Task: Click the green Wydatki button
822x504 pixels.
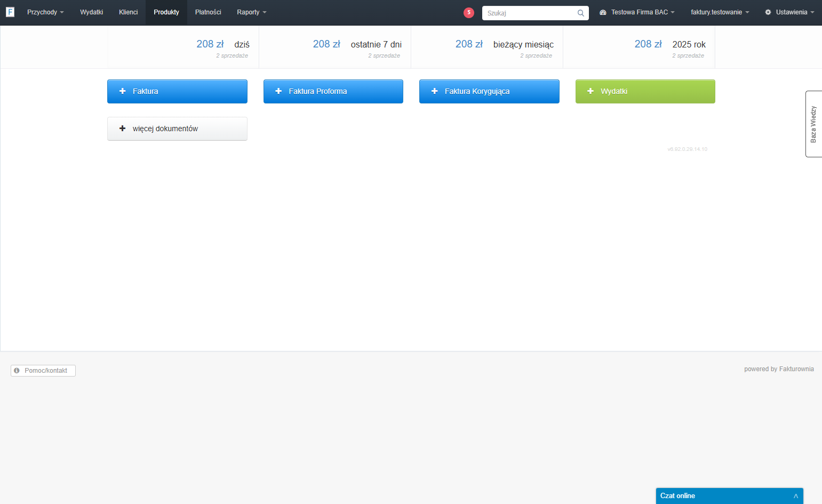Action: coord(645,91)
